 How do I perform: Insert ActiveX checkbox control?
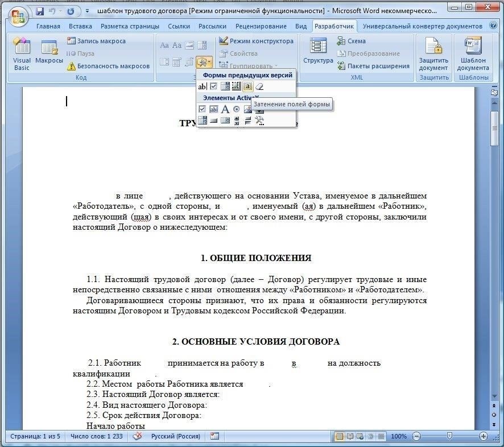pos(202,109)
